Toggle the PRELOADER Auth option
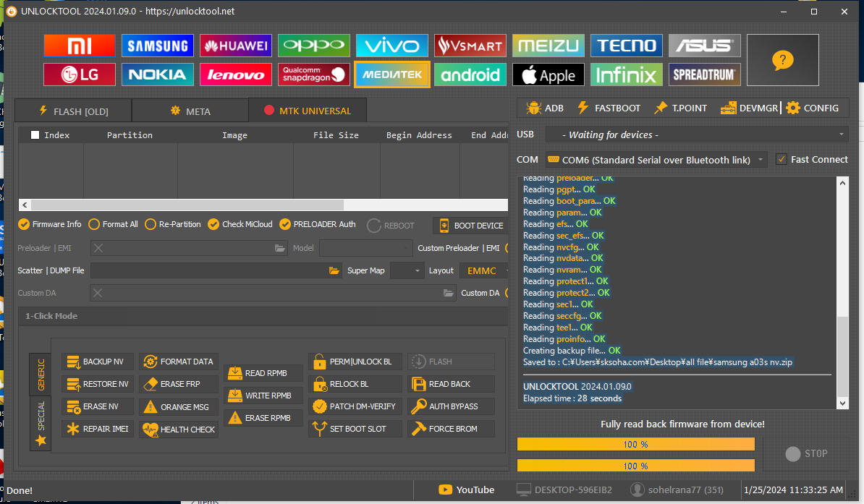This screenshot has width=864, height=504. click(285, 224)
